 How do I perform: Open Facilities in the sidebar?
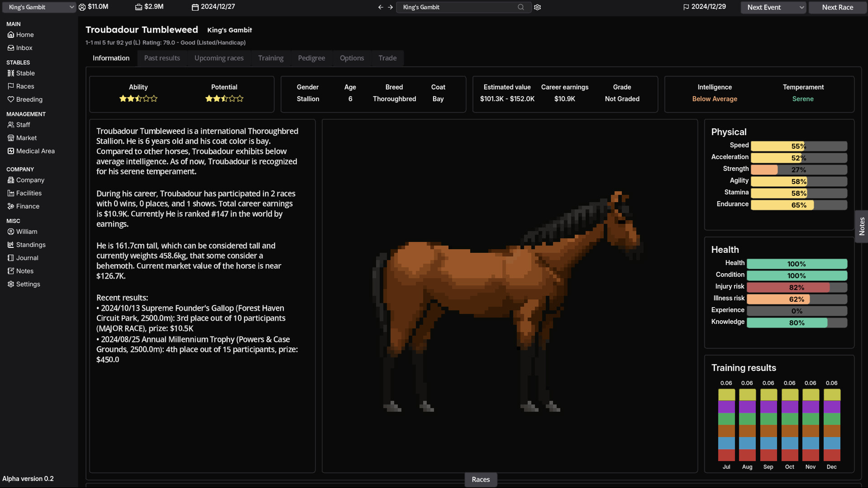[x=28, y=193]
